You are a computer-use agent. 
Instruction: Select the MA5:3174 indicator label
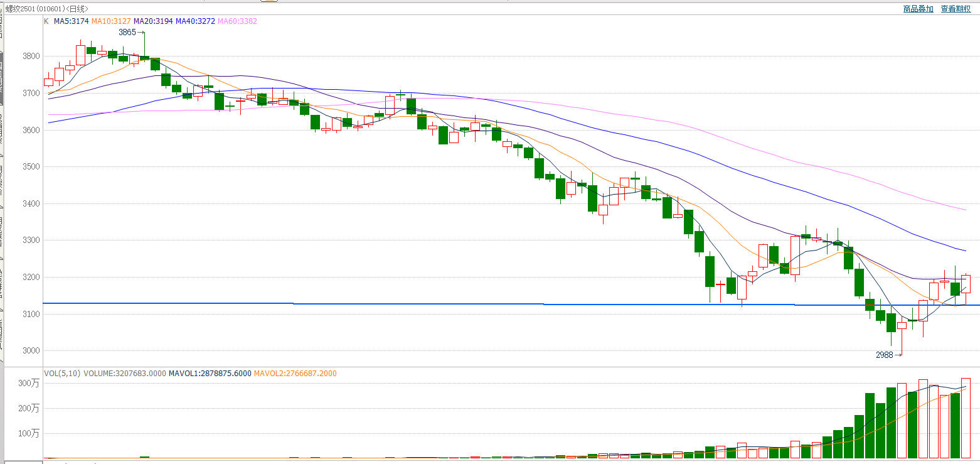pos(72,21)
